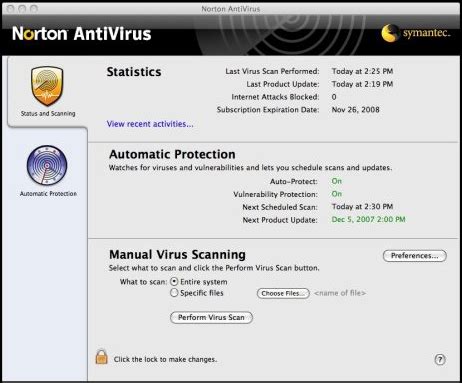Click the Internet Attacks Blocked value 0
The width and height of the screenshot is (462, 383).
(334, 97)
